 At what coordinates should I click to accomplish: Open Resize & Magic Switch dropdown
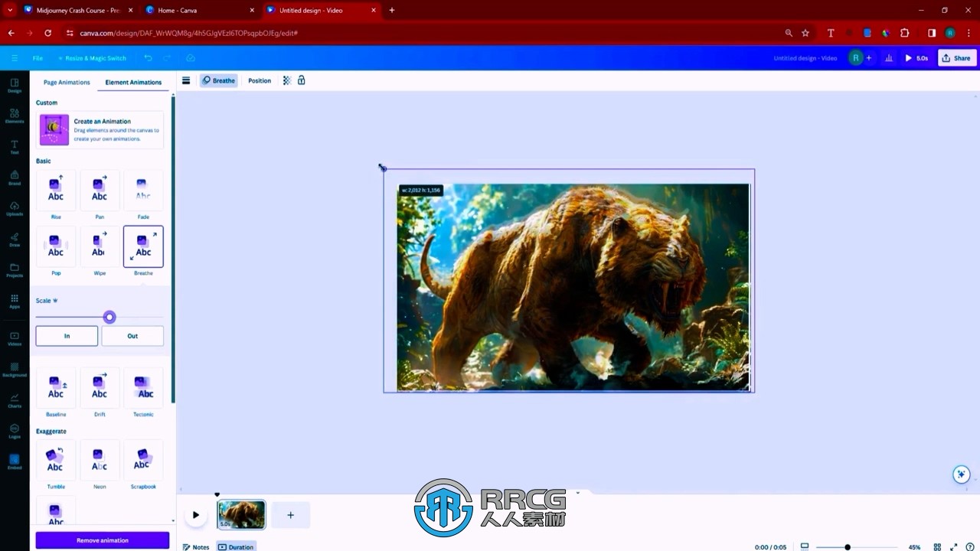click(91, 58)
